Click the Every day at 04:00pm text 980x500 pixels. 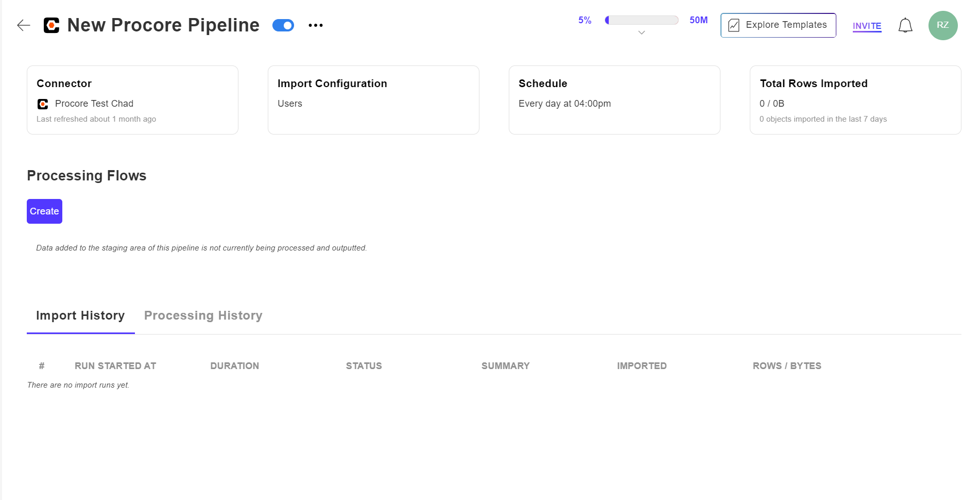click(x=564, y=104)
